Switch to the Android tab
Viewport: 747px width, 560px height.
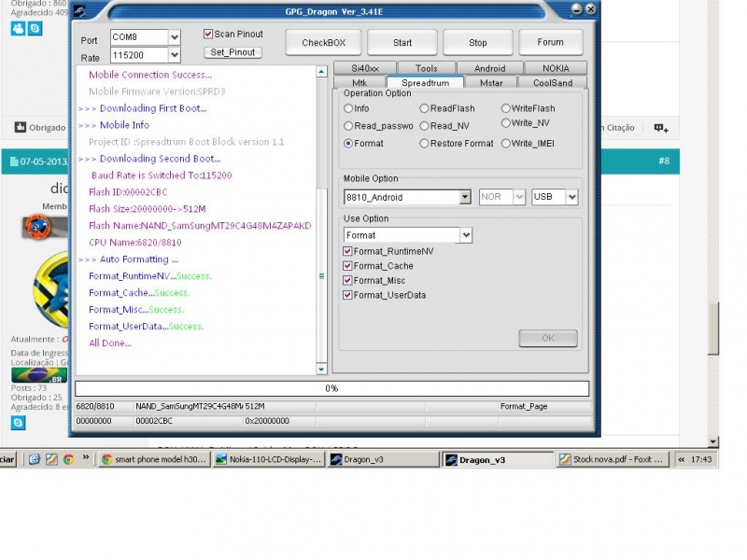click(489, 68)
